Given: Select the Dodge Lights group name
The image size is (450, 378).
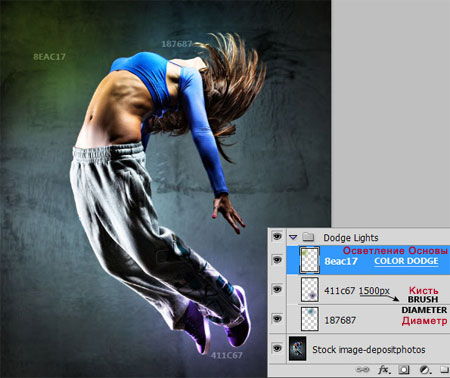Looking at the screenshot, I should coord(351,238).
